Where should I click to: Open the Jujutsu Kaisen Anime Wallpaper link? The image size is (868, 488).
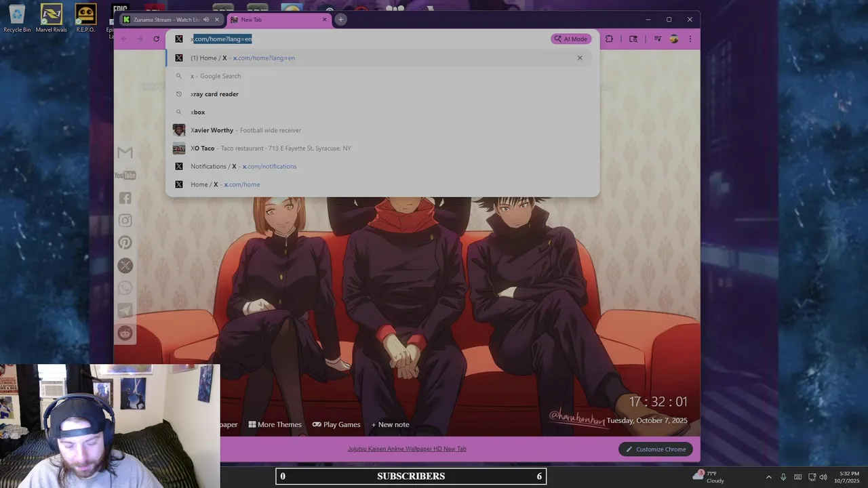point(407,449)
